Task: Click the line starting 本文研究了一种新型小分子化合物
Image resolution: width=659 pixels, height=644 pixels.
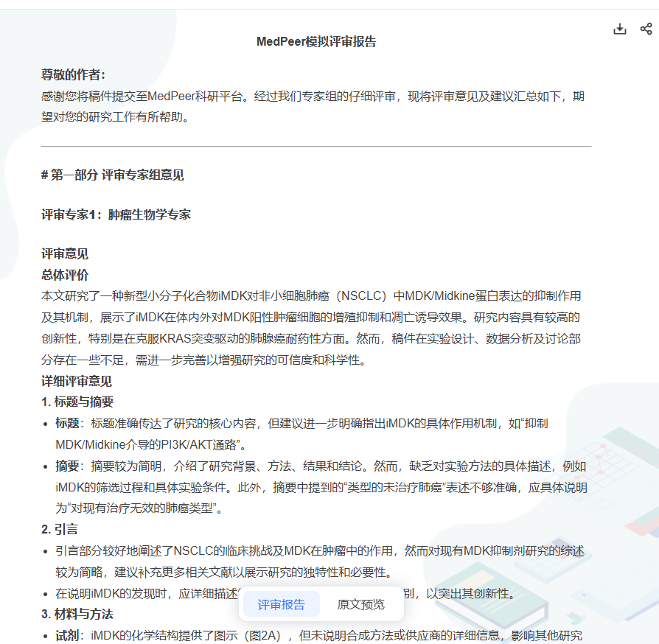Action: coord(311,295)
